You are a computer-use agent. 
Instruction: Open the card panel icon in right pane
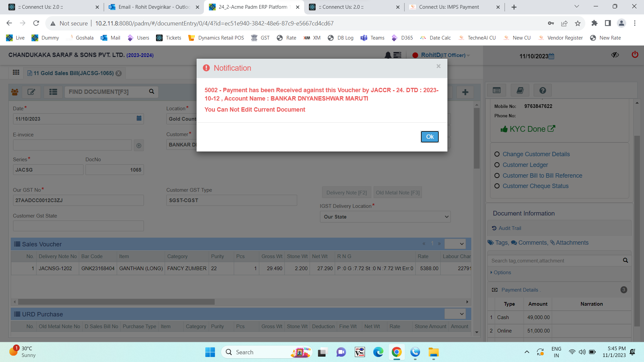[x=497, y=90]
